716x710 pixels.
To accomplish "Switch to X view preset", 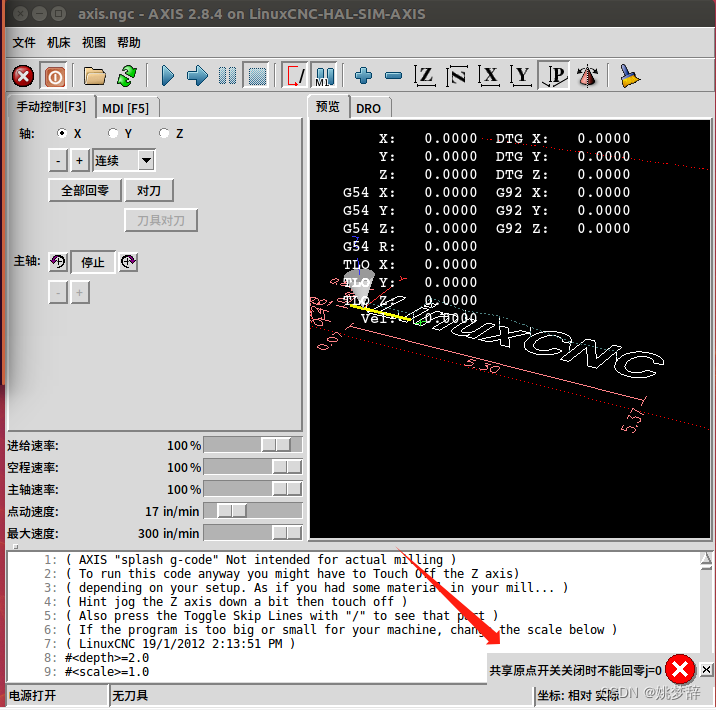I will [489, 76].
